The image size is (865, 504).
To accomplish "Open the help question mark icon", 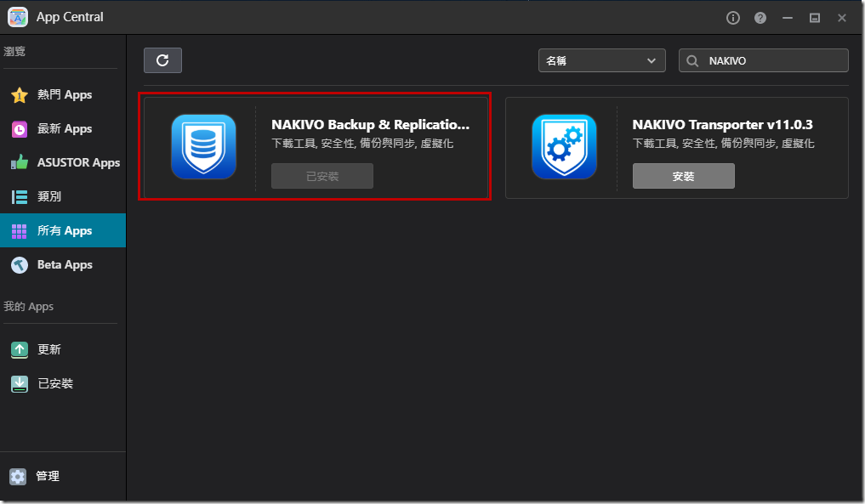I will (760, 18).
